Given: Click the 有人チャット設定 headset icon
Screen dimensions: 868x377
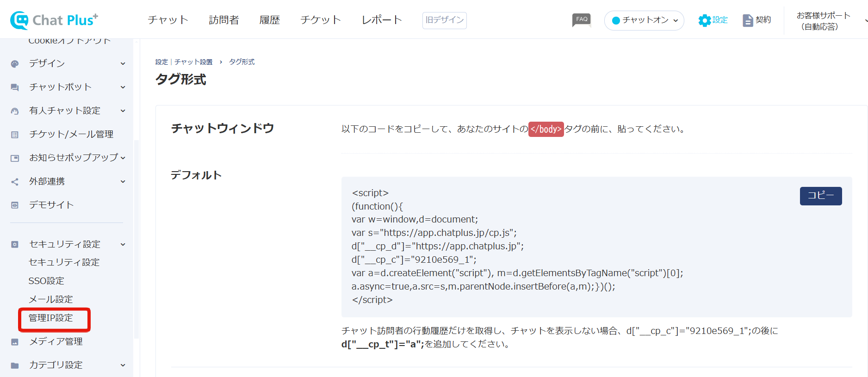Looking at the screenshot, I should coord(15,111).
